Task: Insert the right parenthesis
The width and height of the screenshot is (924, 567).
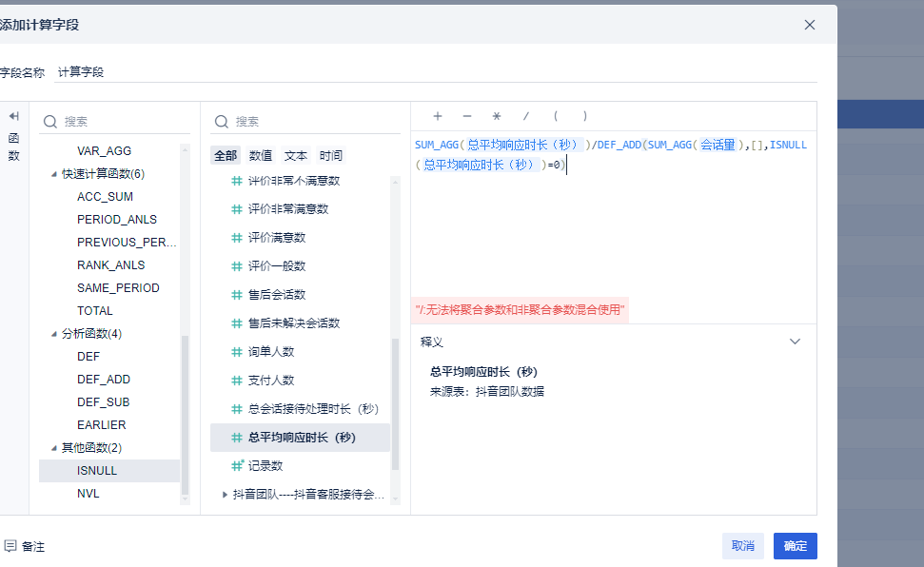Action: tap(584, 116)
